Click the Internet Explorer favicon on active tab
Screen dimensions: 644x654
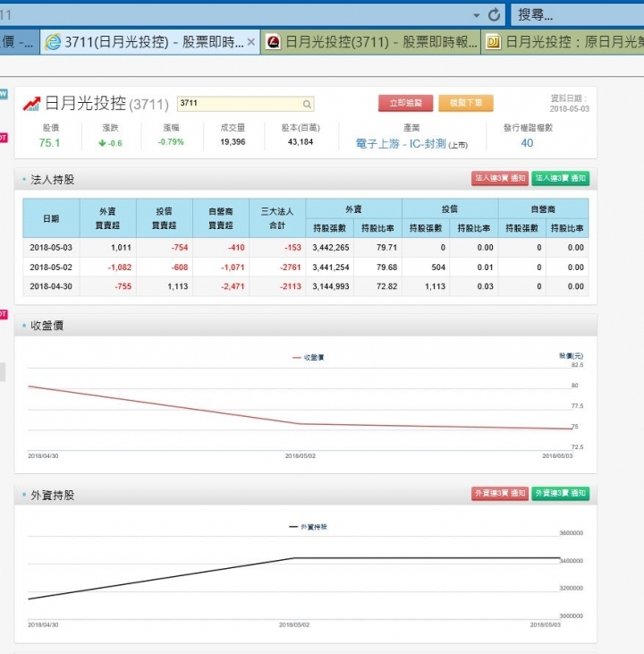[53, 42]
